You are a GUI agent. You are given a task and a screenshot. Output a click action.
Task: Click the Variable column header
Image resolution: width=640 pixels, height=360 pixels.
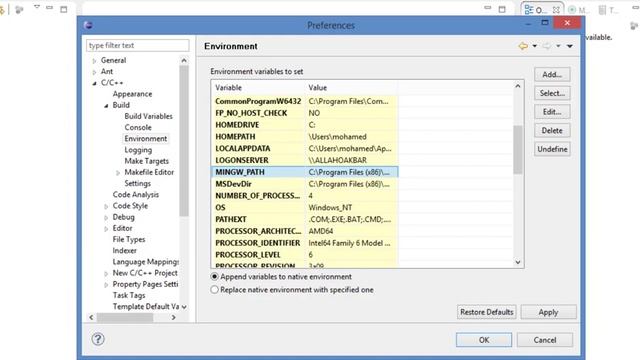(x=258, y=88)
